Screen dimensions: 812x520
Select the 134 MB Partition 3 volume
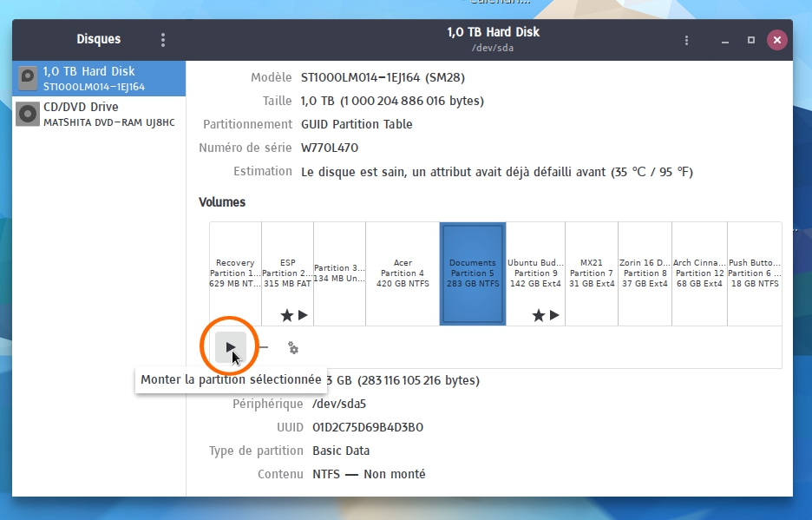coord(339,273)
